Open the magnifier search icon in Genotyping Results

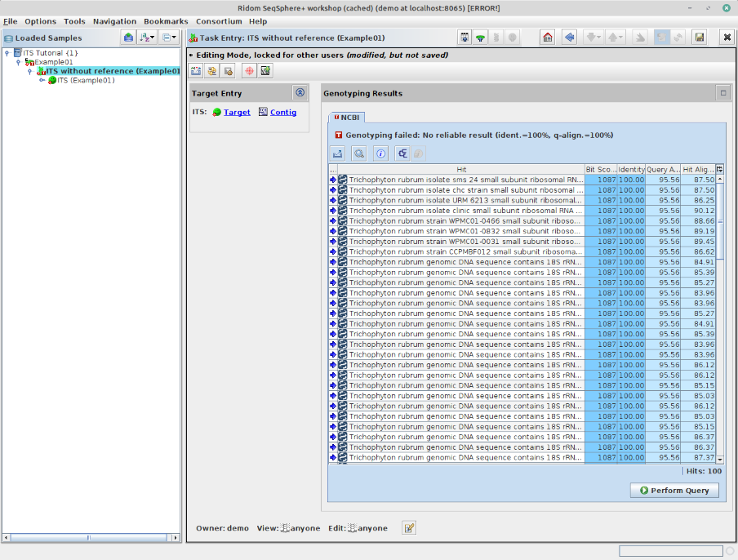(359, 153)
